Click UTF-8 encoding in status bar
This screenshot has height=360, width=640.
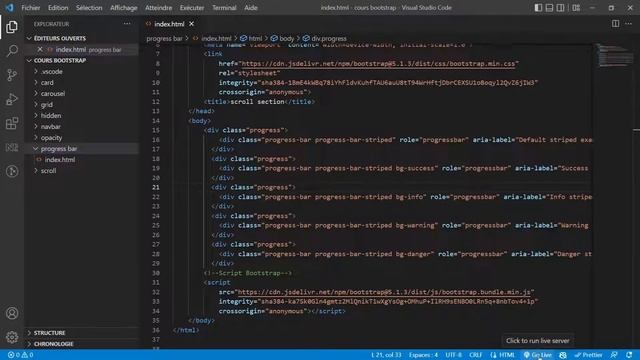[x=453, y=355]
